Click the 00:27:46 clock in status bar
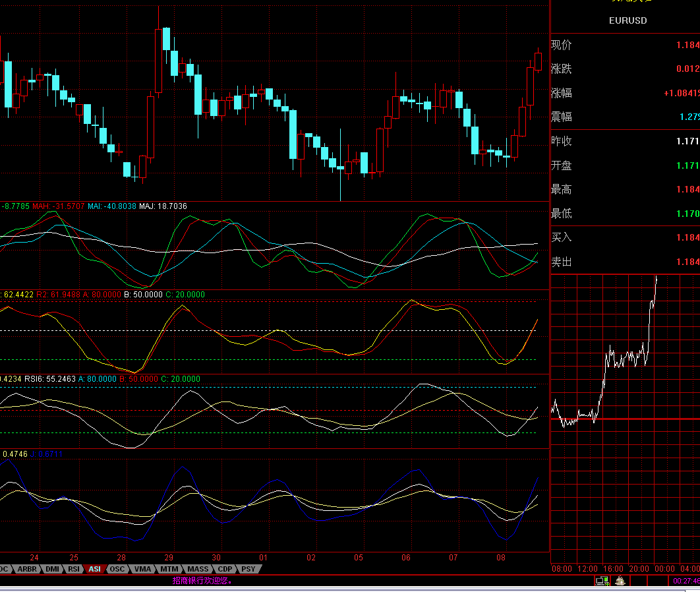The height and width of the screenshot is (592, 700). (x=685, y=581)
